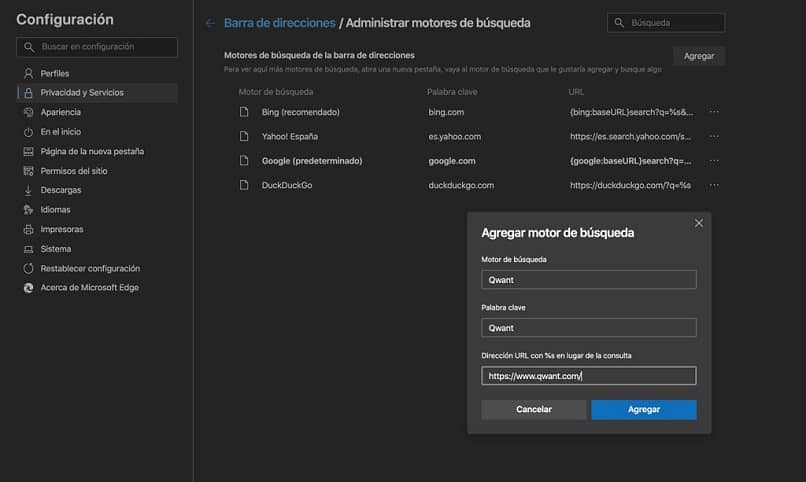806x482 pixels.
Task: Click the power icon for En el inicio
Action: (x=28, y=132)
